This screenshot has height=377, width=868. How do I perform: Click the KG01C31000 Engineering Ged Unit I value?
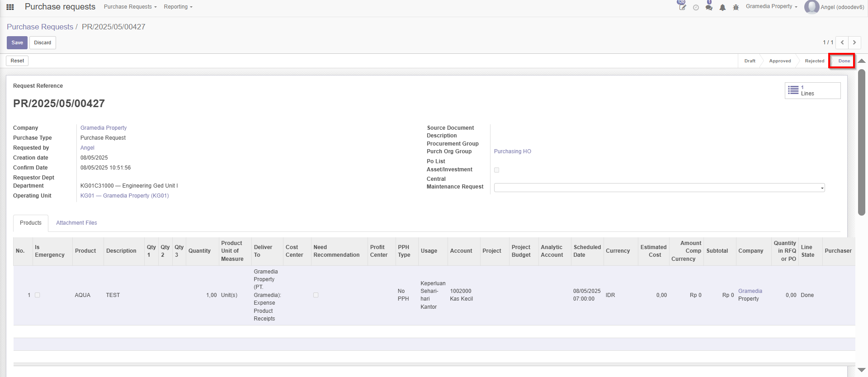[x=129, y=186]
